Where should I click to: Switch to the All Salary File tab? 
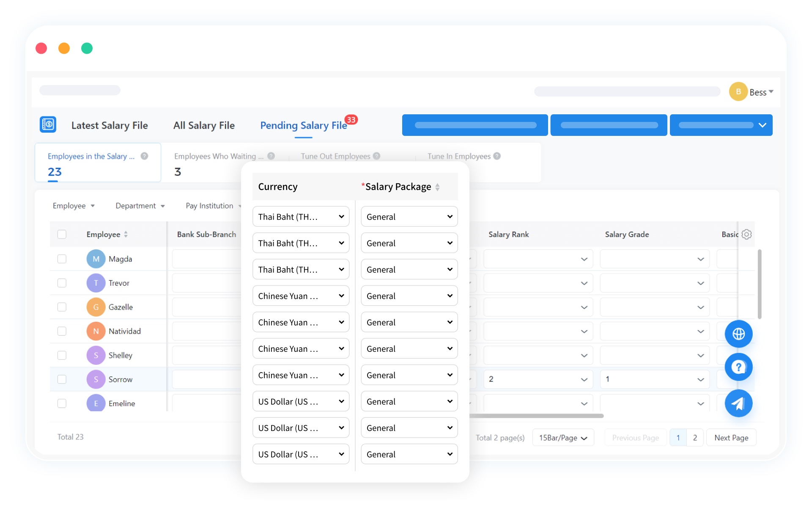click(x=204, y=125)
